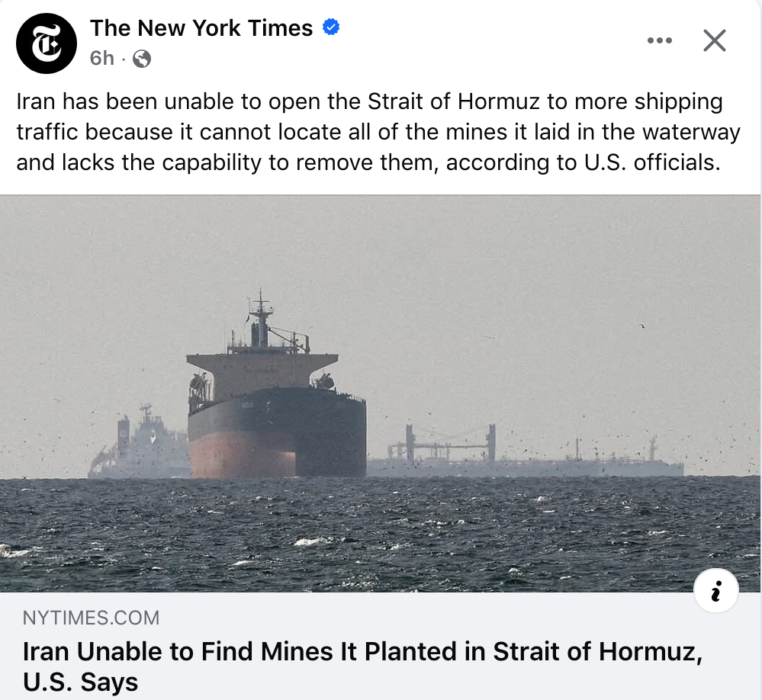Click "U.S. Says" in the article headline
Image resolution: width=762 pixels, height=700 pixels.
(81, 681)
